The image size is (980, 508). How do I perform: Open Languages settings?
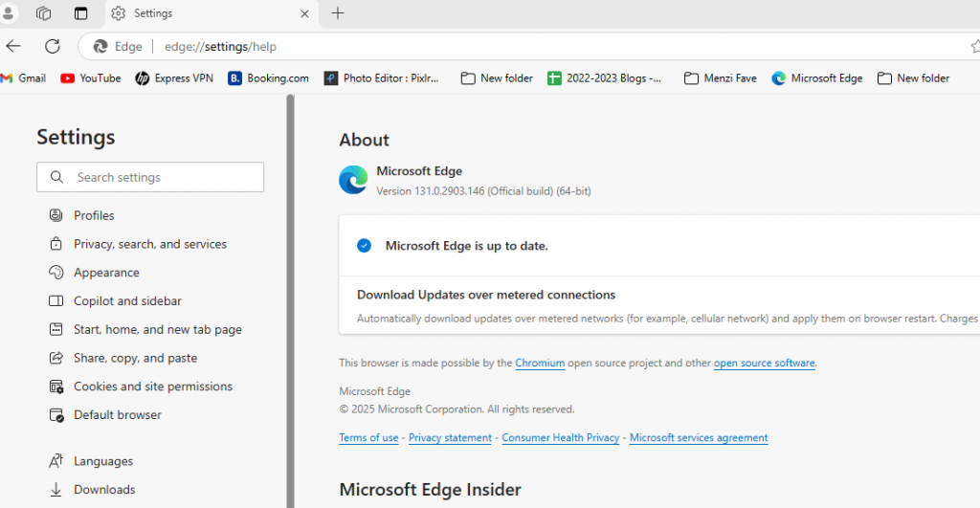(x=103, y=461)
